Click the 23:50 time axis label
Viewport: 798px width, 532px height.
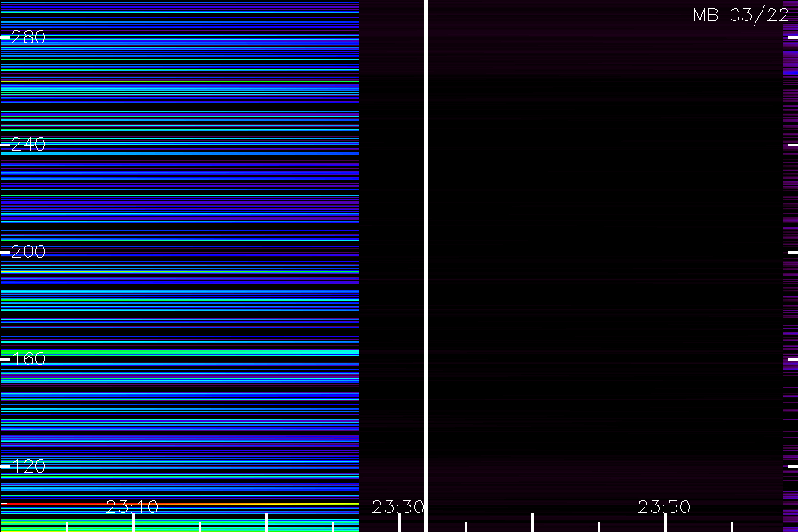664,507
